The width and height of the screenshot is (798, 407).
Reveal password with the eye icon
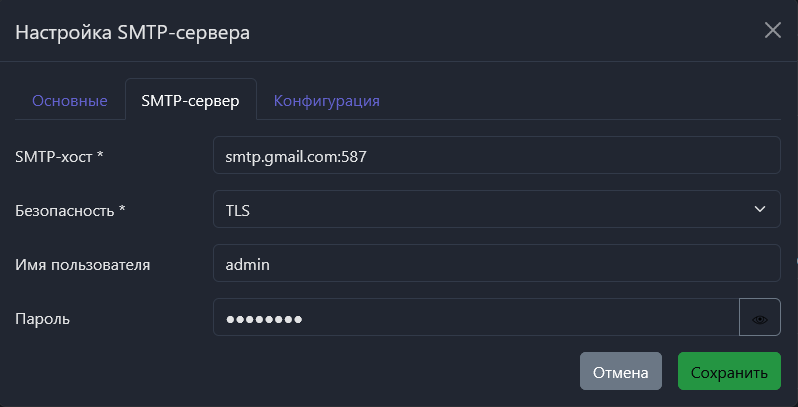click(x=759, y=319)
